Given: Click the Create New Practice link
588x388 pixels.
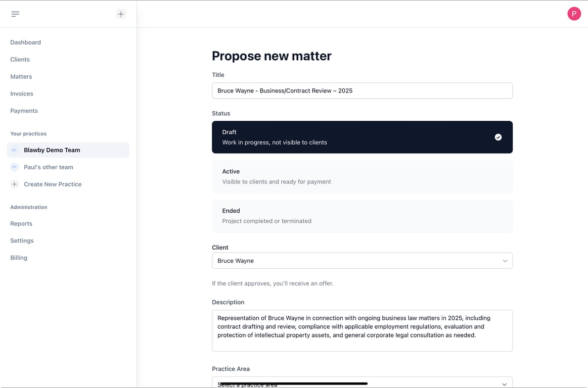Looking at the screenshot, I should pyautogui.click(x=53, y=184).
